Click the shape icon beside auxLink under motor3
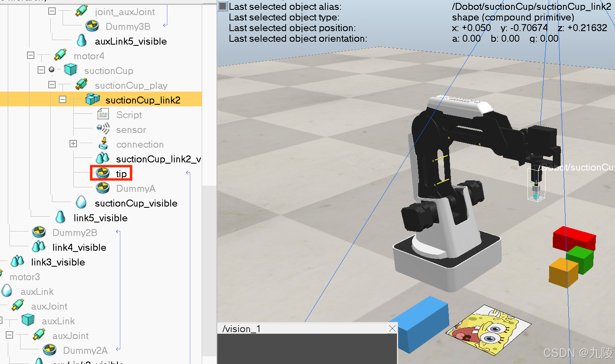615x364 pixels. pyautogui.click(x=7, y=291)
